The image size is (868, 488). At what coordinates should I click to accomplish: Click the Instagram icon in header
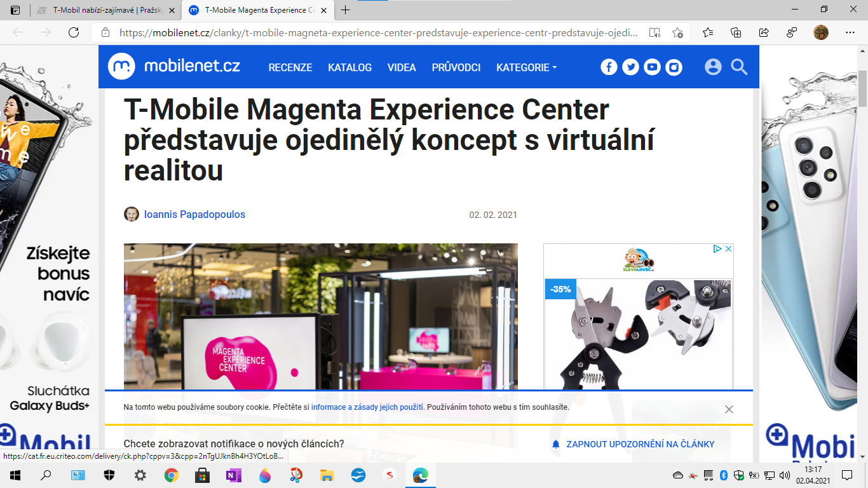point(674,67)
